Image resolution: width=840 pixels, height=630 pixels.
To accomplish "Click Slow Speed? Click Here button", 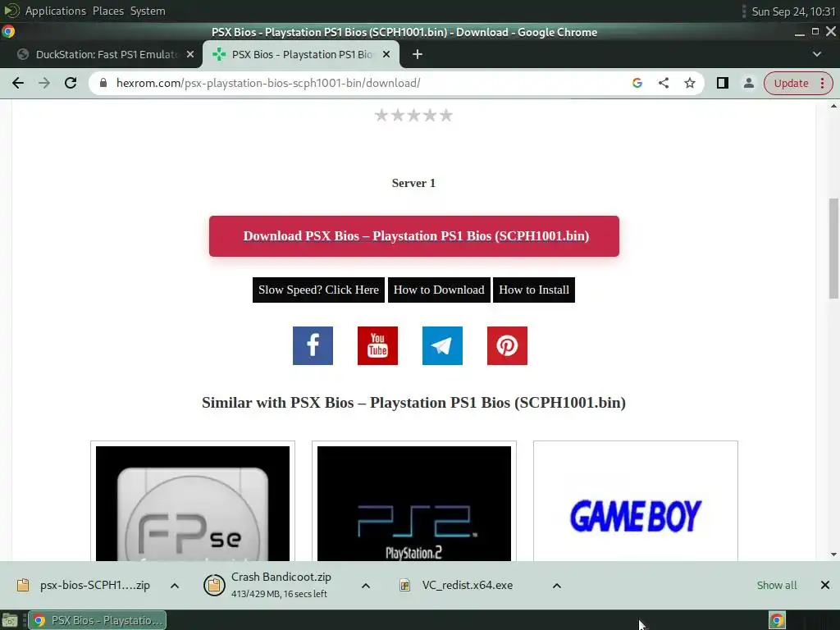I will [x=319, y=290].
